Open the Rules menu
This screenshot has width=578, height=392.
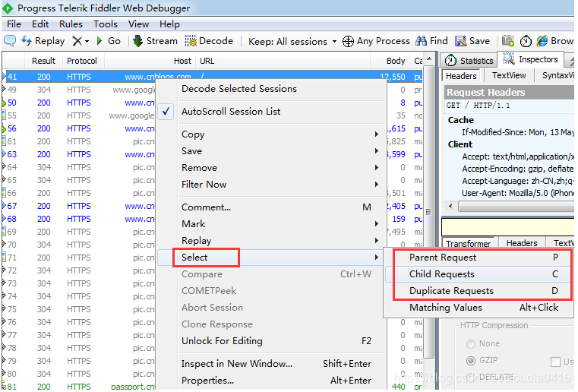coord(71,24)
